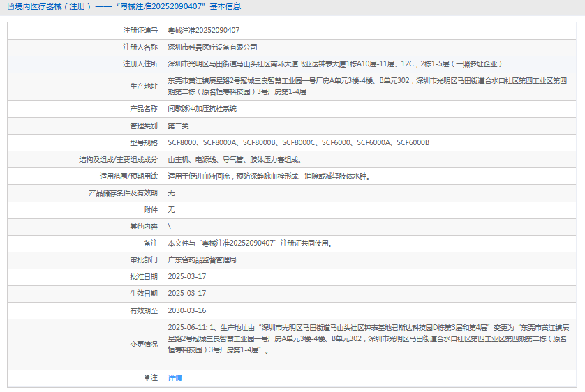
Task: Click the 管理类别 label
Action: 144,126
